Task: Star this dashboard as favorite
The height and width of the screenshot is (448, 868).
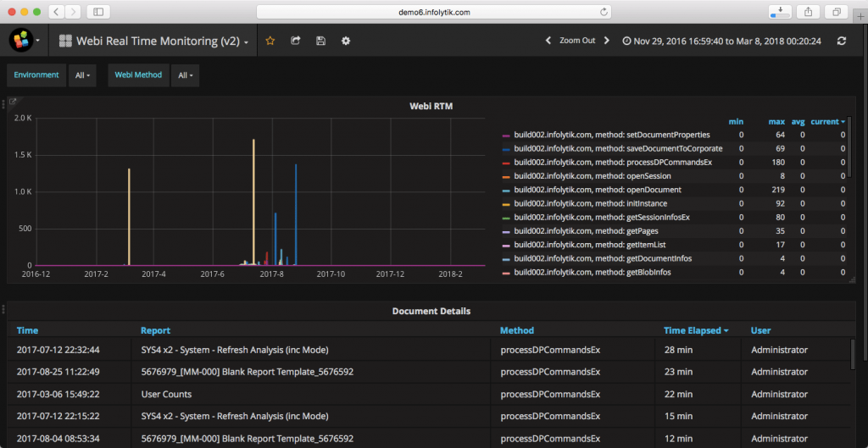Action: point(270,41)
